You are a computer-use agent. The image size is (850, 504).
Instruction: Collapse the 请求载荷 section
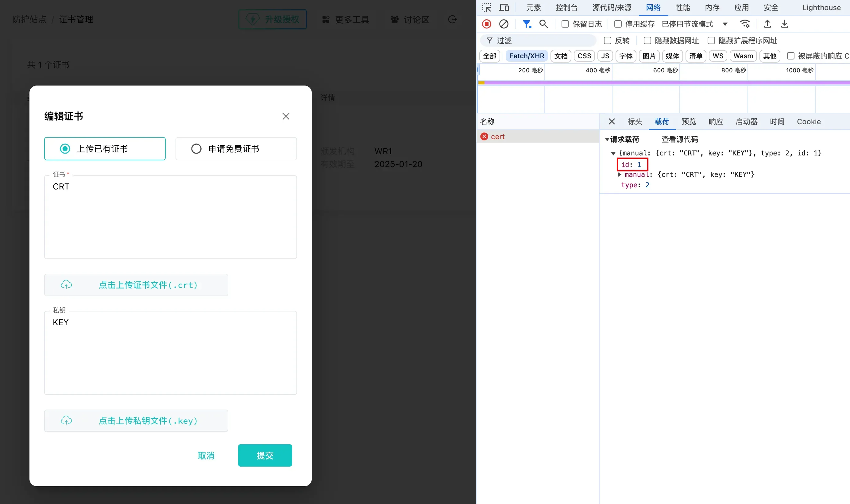pos(607,139)
